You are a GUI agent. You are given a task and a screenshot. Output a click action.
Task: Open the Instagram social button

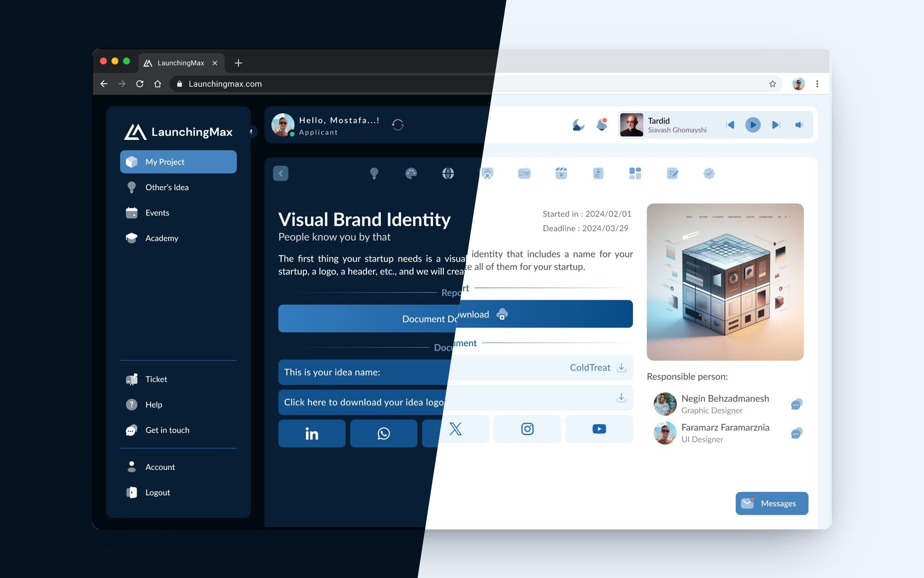(x=527, y=429)
